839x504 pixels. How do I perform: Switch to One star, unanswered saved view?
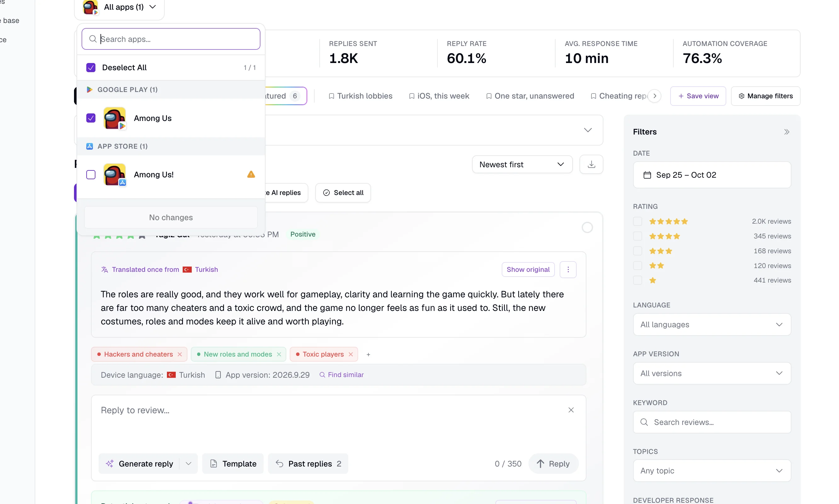(x=530, y=96)
